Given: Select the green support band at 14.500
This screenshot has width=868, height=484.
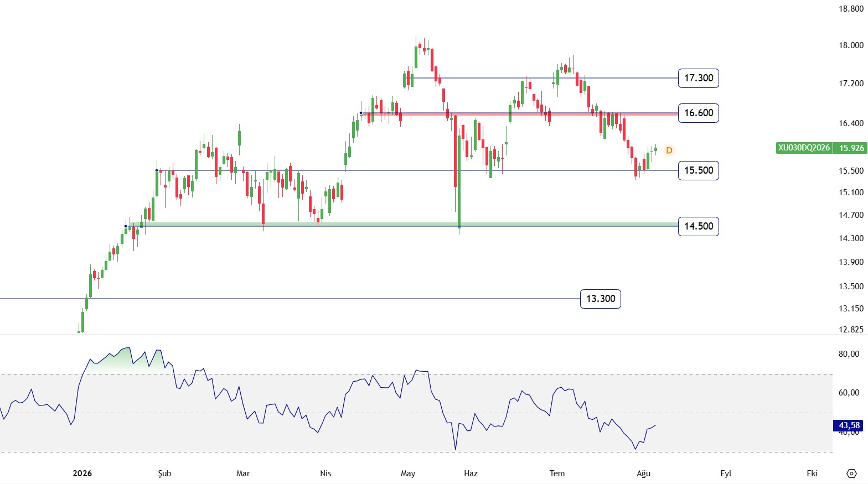Looking at the screenshot, I should click(x=403, y=224).
